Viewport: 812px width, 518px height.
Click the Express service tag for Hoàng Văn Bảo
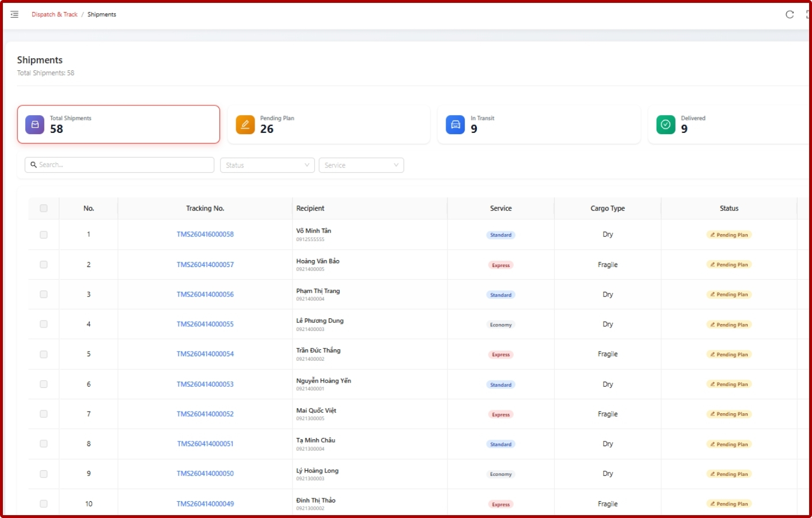click(x=500, y=265)
